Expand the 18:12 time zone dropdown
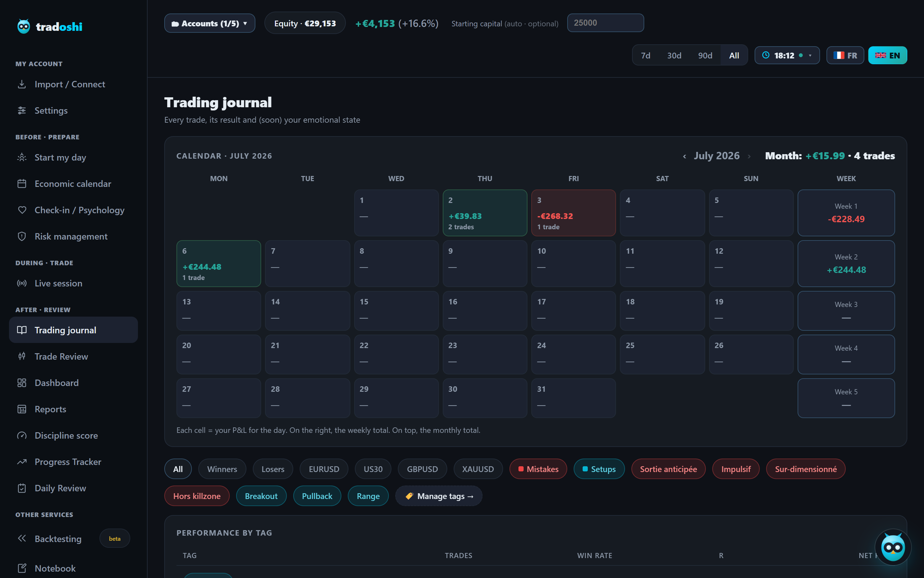Screen dimensions: 924x578 pos(787,56)
